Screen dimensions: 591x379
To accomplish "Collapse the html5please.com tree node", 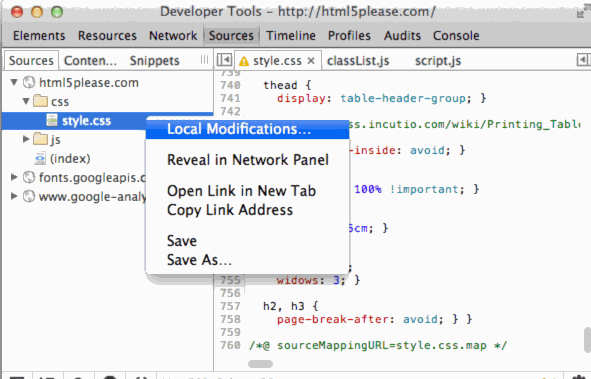I will 14,82.
